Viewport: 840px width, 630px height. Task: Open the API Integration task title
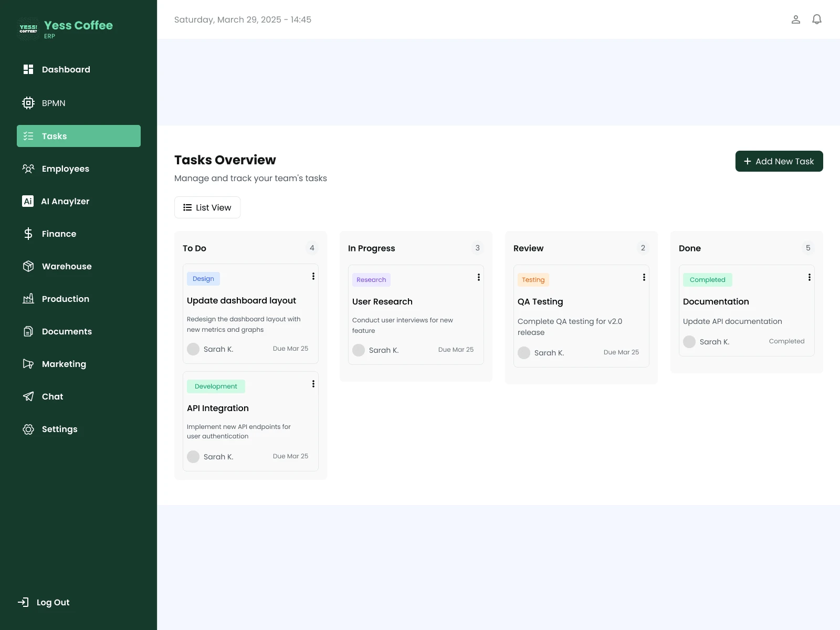coord(218,408)
